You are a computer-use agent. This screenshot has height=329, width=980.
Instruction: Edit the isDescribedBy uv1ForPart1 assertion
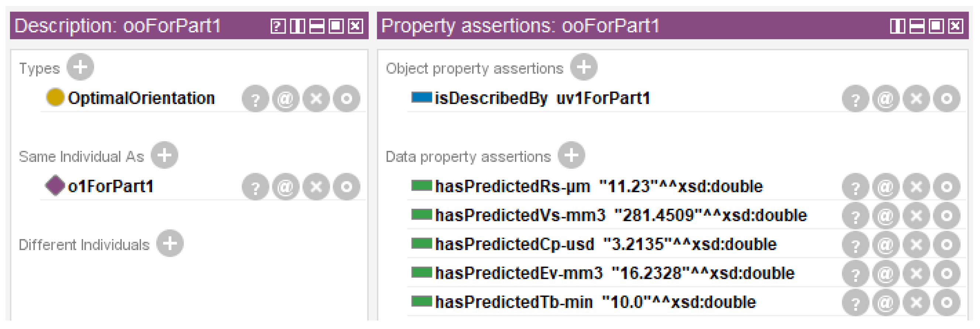coord(946,99)
